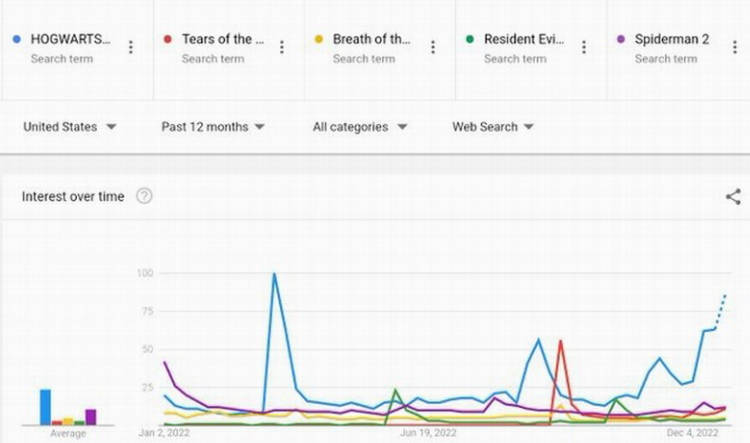This screenshot has height=443, width=750.
Task: Click the green Resident Evil color dot
Action: click(x=470, y=39)
